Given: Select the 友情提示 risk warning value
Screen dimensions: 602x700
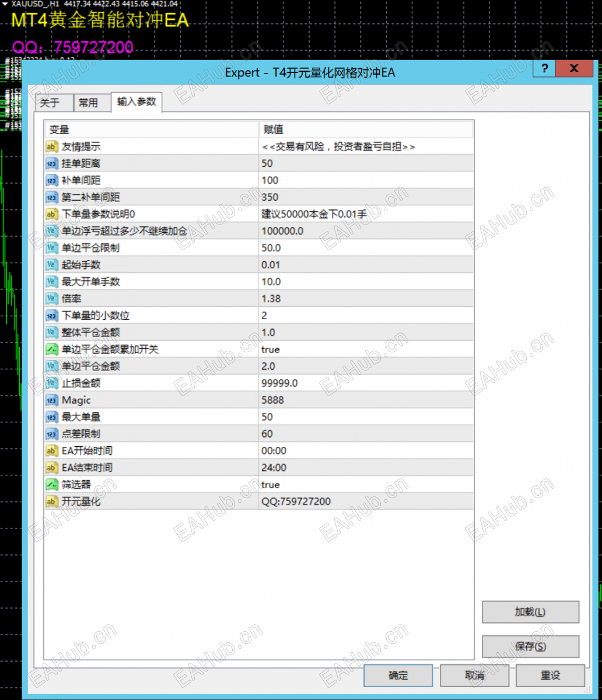Looking at the screenshot, I should 366,146.
